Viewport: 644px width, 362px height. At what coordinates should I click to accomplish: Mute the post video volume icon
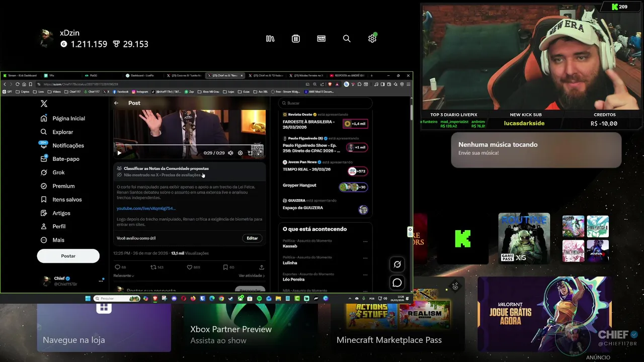pos(230,153)
